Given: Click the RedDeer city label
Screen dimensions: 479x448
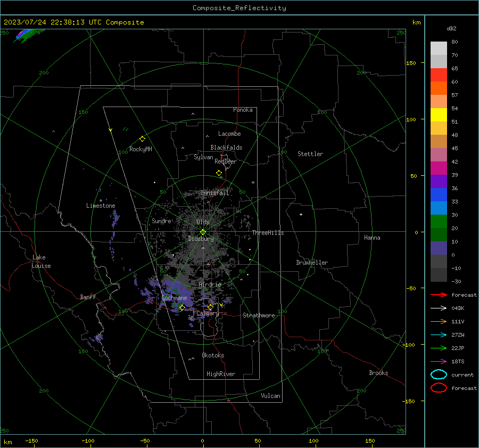Looking at the screenshot, I should point(226,161).
